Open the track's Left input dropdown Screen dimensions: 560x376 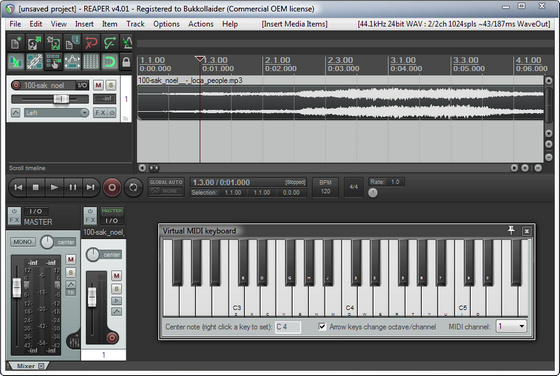[x=56, y=113]
